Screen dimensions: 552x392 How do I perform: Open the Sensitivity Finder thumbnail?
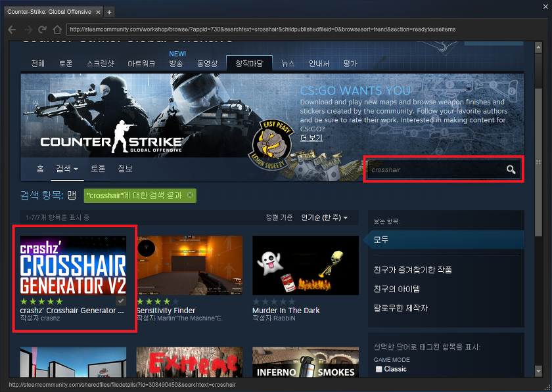tap(189, 265)
